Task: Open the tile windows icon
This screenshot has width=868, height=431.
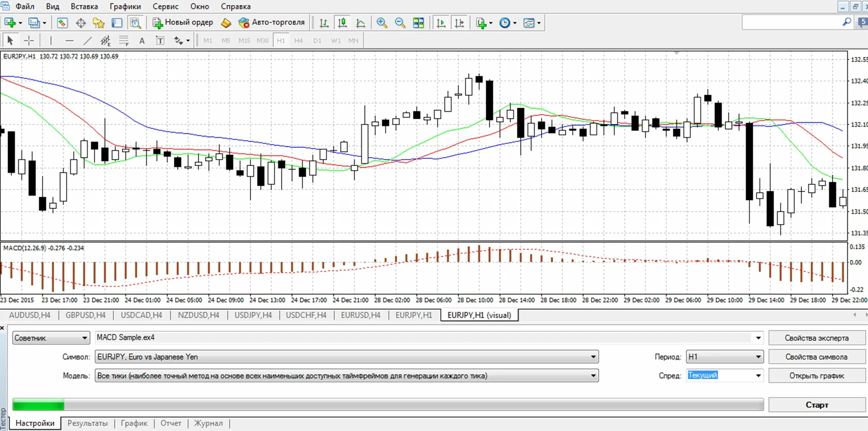Action: [x=418, y=23]
